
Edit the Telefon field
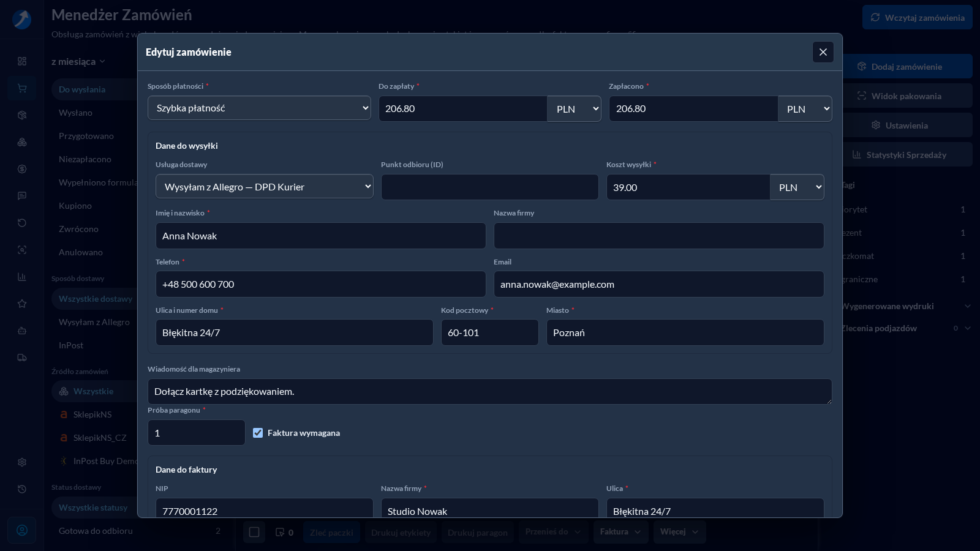pos(321,284)
